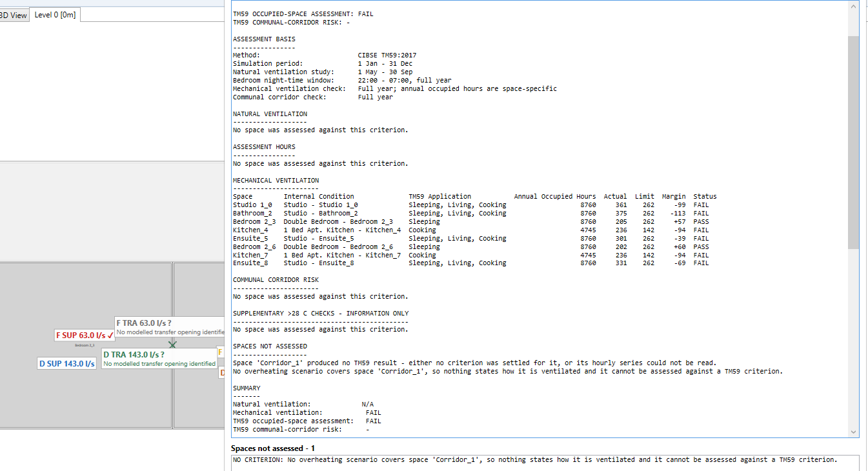
Task: Click the 'Spaces not assessed - 1' heading
Action: [x=273, y=448]
